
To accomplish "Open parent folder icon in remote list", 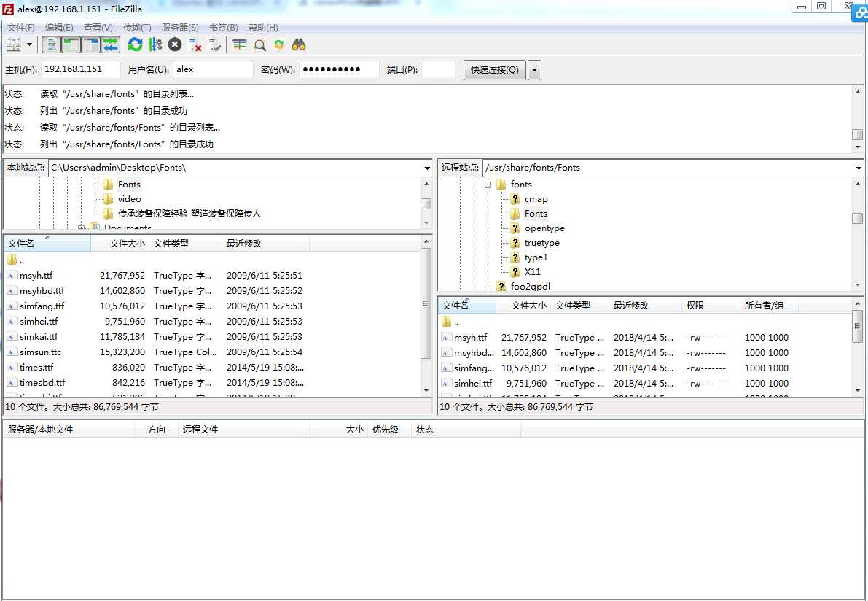I will (x=446, y=322).
